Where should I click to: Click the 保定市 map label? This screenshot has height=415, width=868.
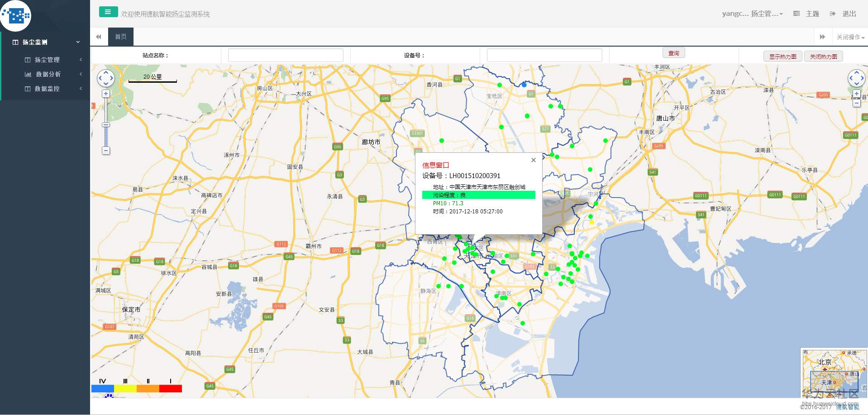coord(131,310)
